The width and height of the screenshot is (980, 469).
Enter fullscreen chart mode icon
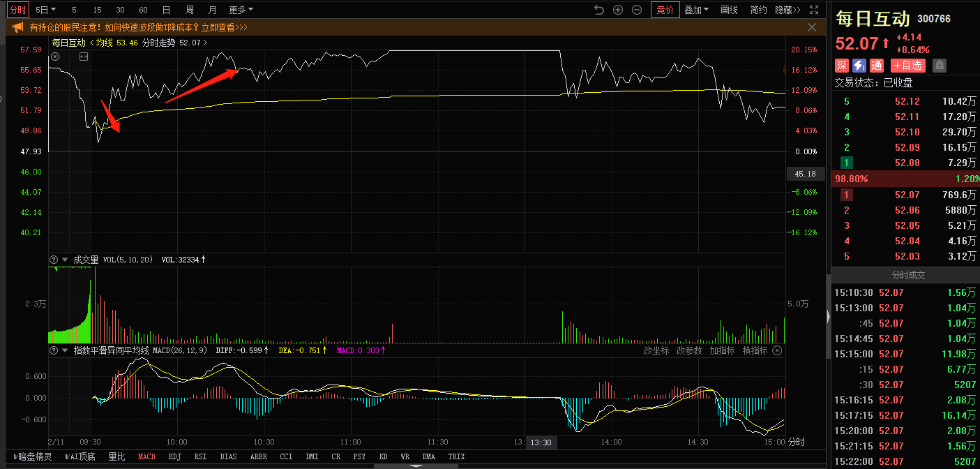click(x=814, y=10)
